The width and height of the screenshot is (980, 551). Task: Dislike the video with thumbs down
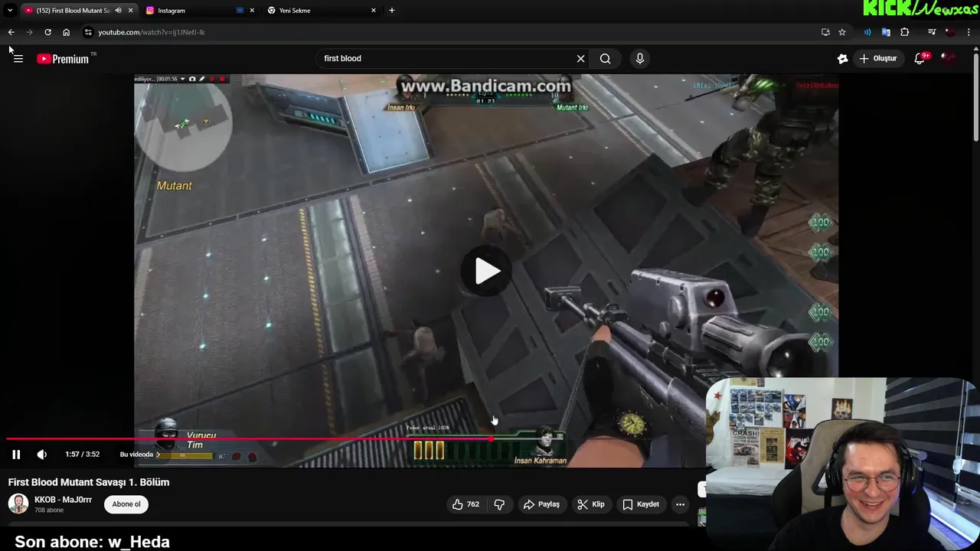pyautogui.click(x=499, y=504)
